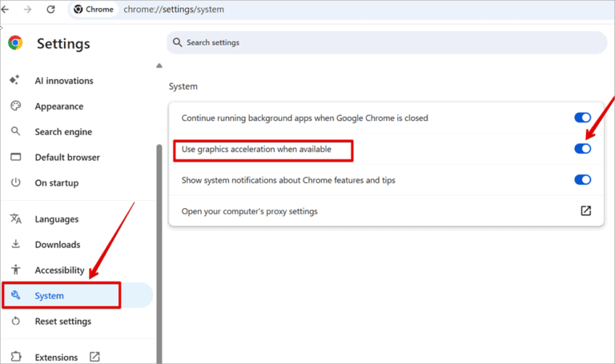Open AI innovations settings
The height and width of the screenshot is (364, 615).
tap(64, 81)
